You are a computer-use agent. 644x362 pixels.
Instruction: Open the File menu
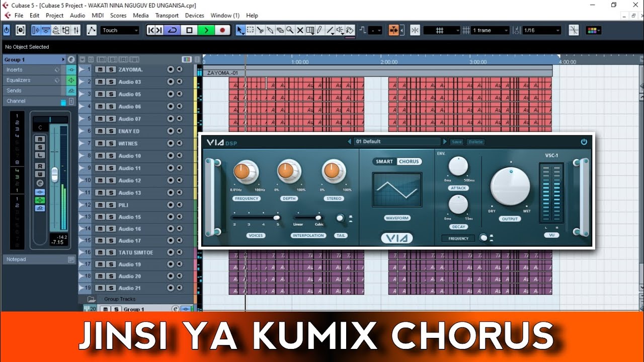point(19,16)
